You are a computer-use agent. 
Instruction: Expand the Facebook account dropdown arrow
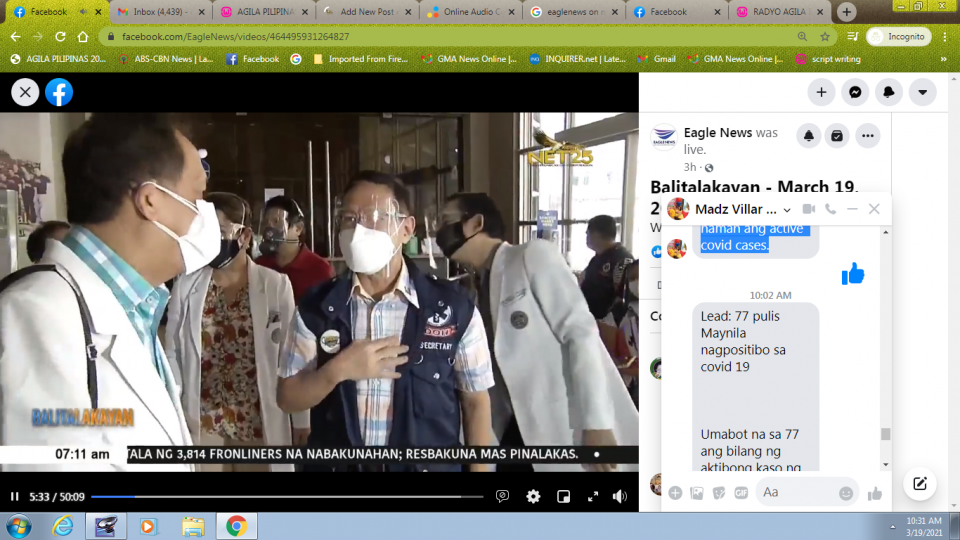click(921, 92)
